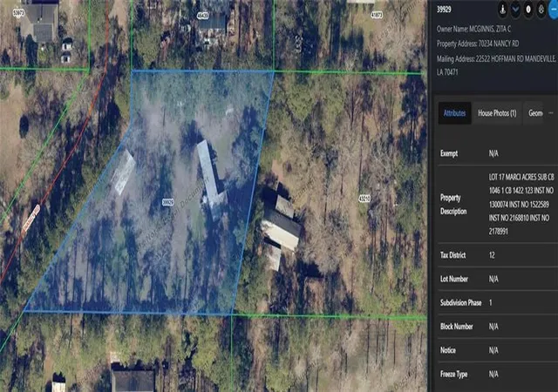Expand the down chevron in panel header
This screenshot has width=558, height=392.
(515, 10)
